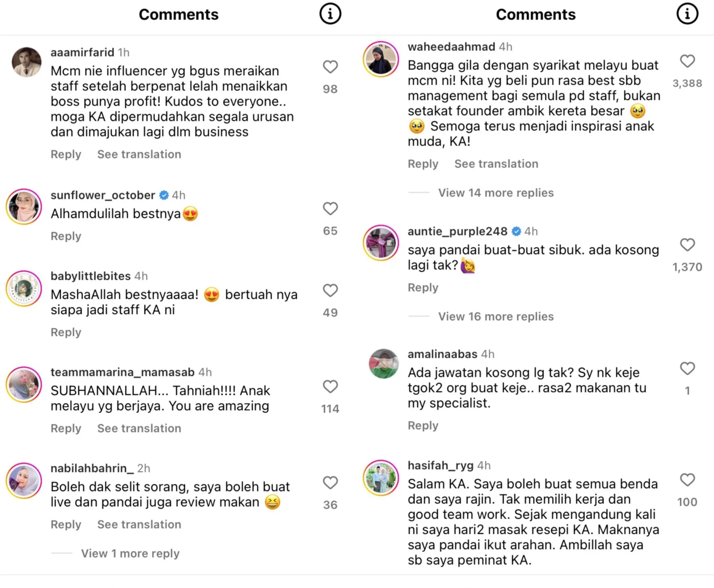This screenshot has height=588, width=714.
Task: Heart the auntie_purple248 comment
Action: (687, 245)
